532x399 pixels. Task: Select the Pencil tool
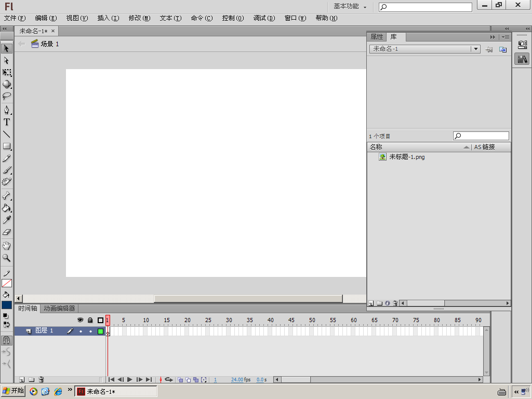tap(6, 158)
